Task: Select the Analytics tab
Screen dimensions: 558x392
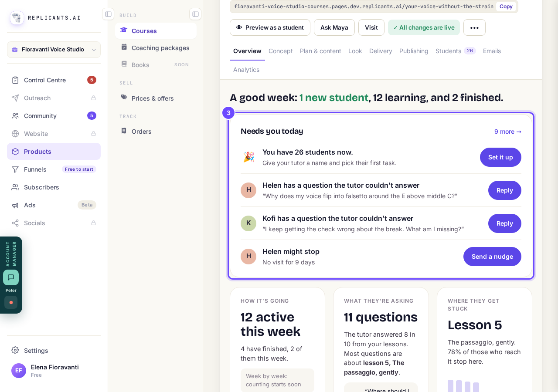Action: [246, 70]
